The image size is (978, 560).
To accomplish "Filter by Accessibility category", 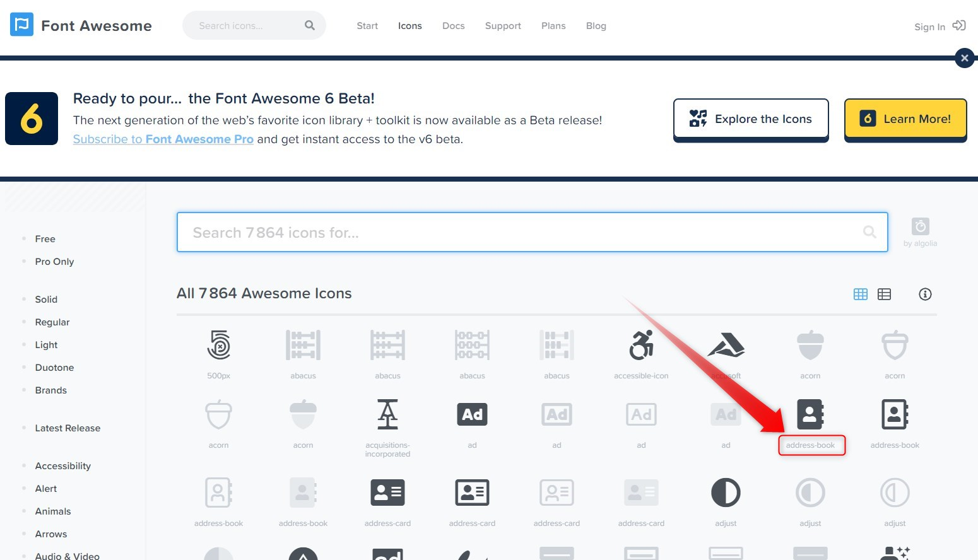I will (x=63, y=466).
